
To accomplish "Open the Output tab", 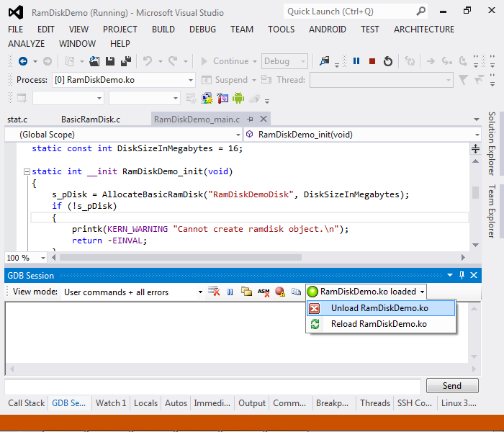I will pos(252,403).
